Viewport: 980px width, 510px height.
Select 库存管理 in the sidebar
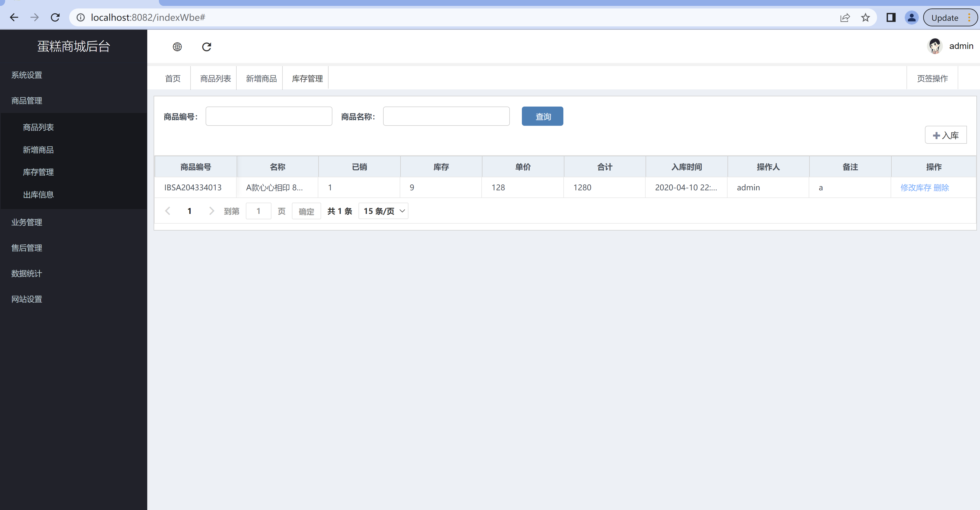click(38, 172)
